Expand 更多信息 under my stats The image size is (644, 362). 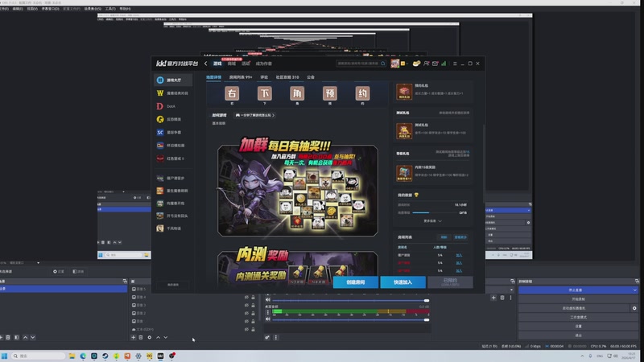[x=432, y=221]
